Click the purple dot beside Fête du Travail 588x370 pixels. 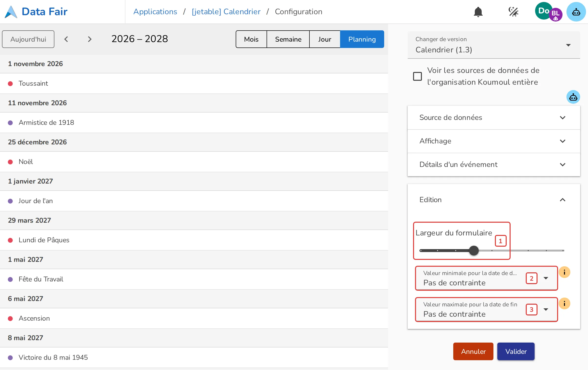click(x=10, y=279)
